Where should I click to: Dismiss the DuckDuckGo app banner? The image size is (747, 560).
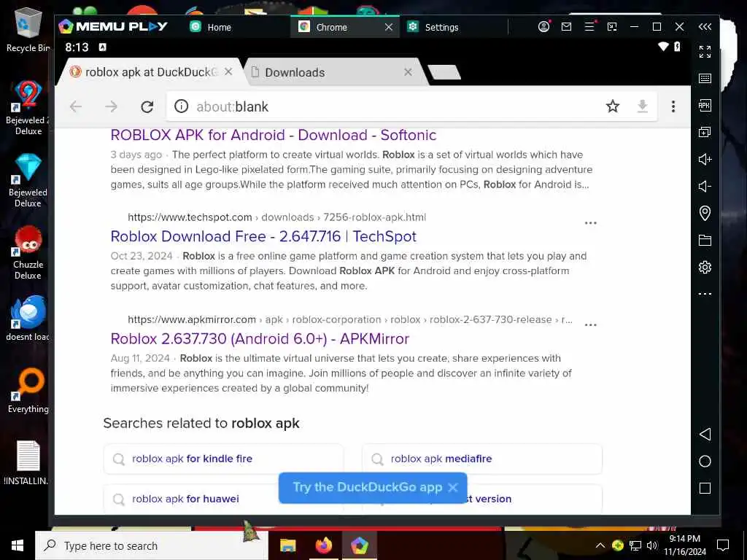[x=453, y=487]
